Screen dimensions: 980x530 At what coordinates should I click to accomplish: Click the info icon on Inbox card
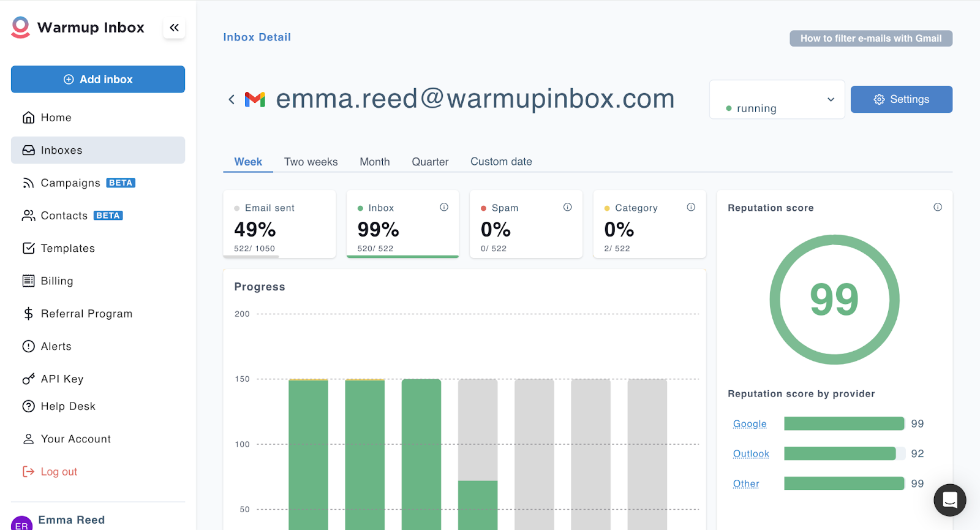pos(444,207)
